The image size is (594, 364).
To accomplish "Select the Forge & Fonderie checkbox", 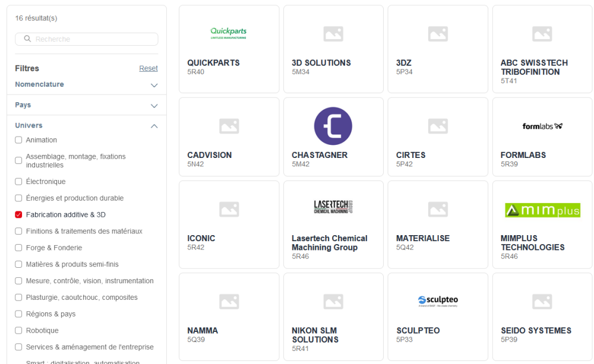I will [x=18, y=248].
